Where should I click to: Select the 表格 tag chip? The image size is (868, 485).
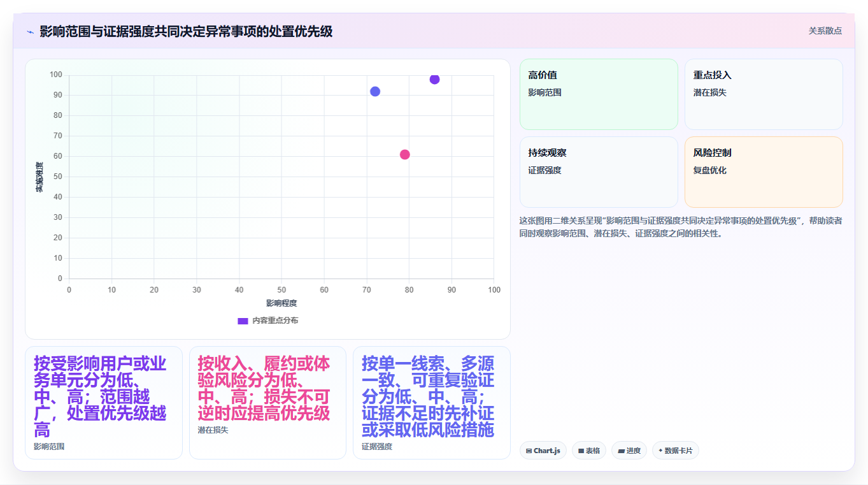pyautogui.click(x=589, y=451)
